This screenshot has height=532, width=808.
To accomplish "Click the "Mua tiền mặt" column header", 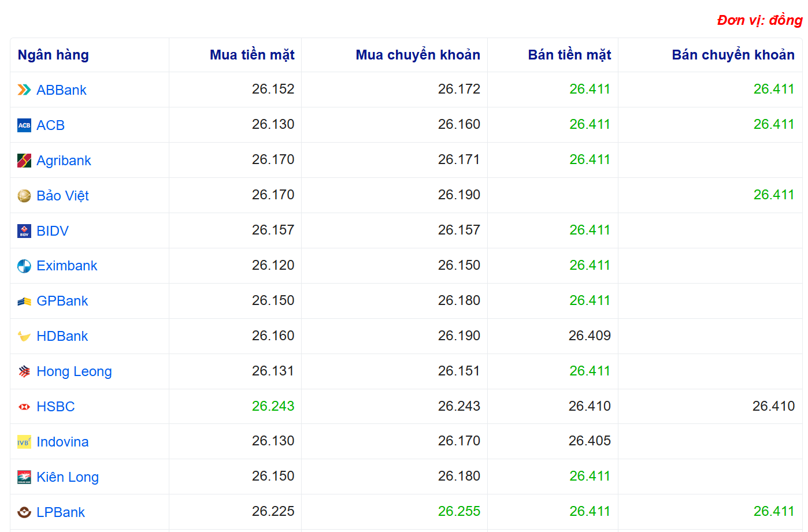I will [x=252, y=55].
